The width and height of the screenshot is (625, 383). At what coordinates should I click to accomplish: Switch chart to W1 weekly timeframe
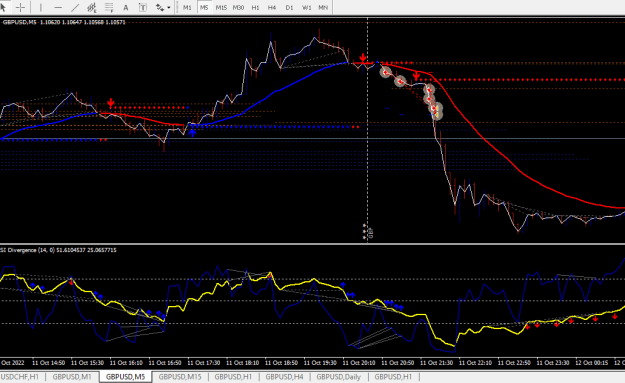pyautogui.click(x=307, y=7)
